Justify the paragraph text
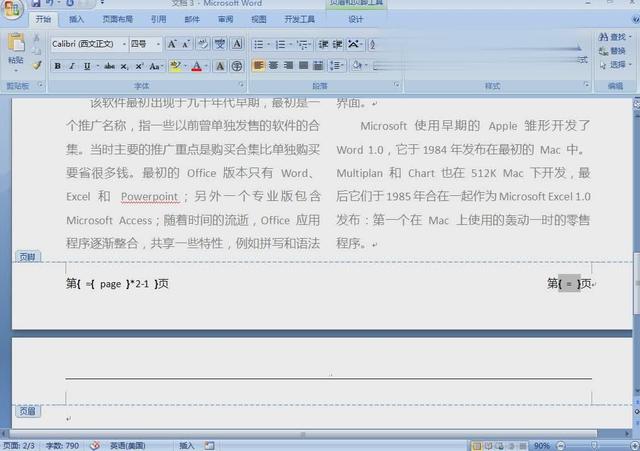The height and width of the screenshot is (451, 640). [303, 65]
